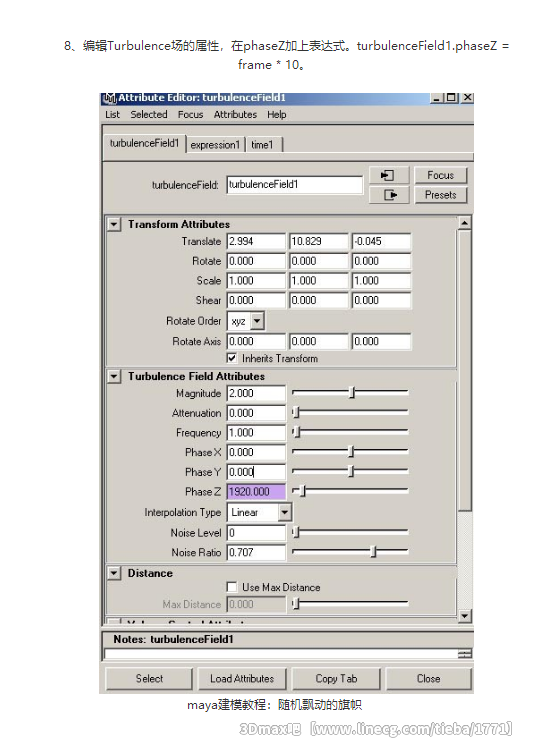
Task: Open the Selected menu
Action: pyautogui.click(x=149, y=114)
